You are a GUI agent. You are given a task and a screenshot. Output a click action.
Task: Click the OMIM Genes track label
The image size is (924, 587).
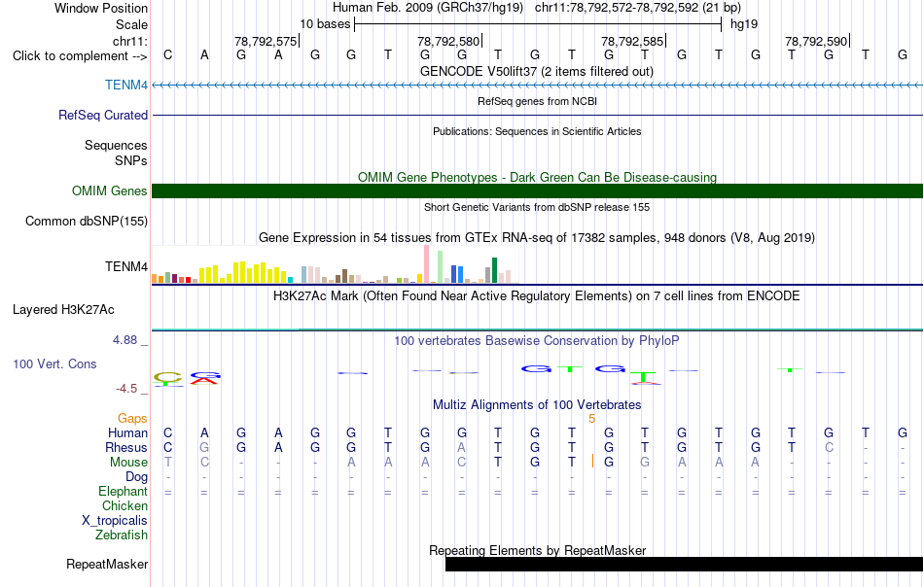109,190
